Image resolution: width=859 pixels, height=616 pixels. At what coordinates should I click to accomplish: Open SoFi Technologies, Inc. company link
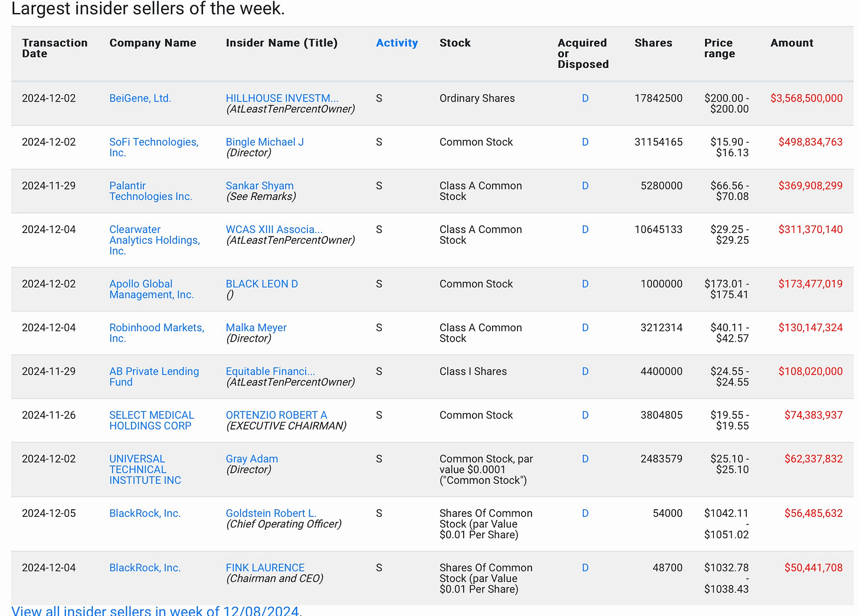click(154, 148)
